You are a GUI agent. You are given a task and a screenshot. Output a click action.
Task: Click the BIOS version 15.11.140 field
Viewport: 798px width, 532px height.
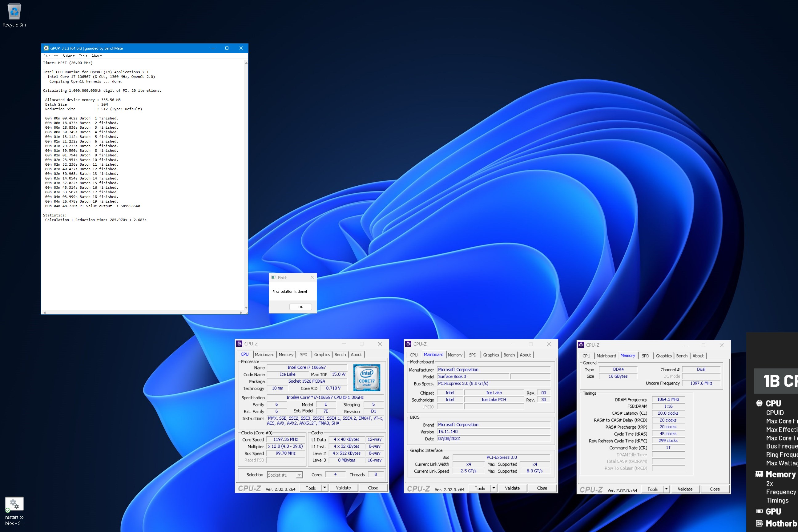pos(494,432)
